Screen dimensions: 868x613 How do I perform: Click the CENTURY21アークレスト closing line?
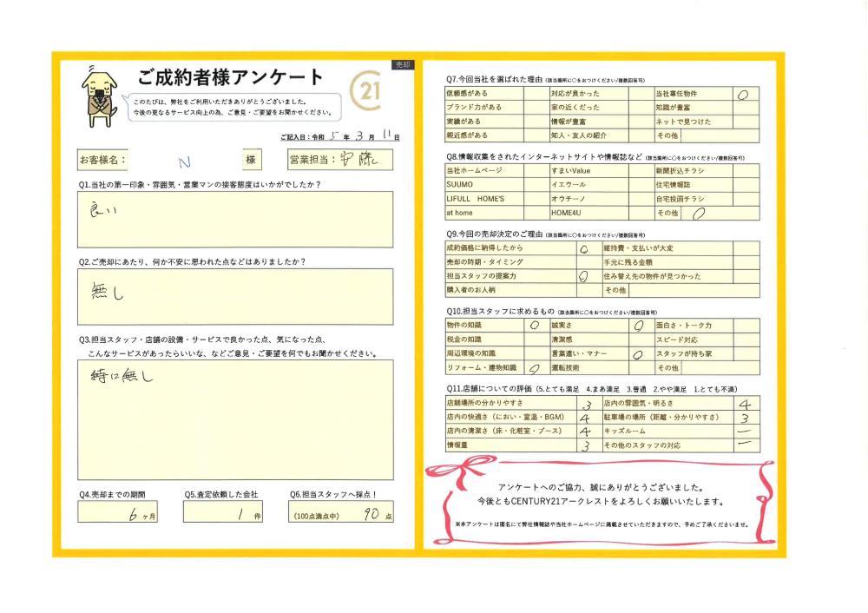point(601,502)
